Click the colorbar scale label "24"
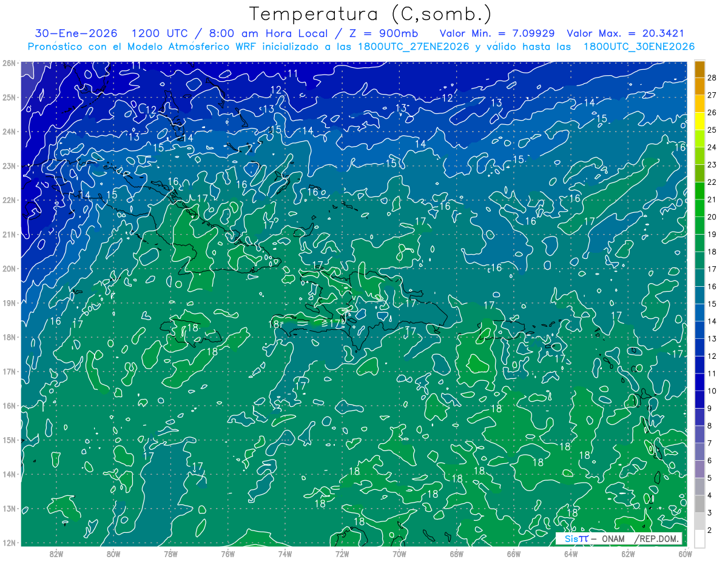Image resolution: width=728 pixels, height=562 pixels. [712, 147]
